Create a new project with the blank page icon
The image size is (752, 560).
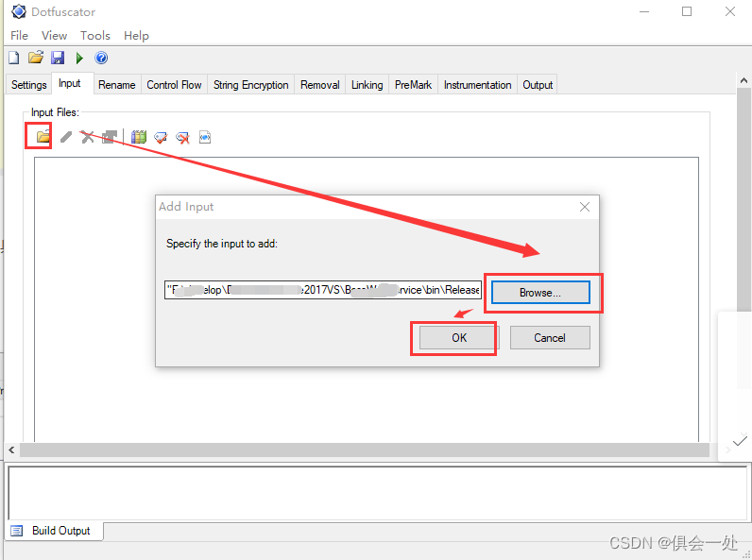click(x=14, y=58)
